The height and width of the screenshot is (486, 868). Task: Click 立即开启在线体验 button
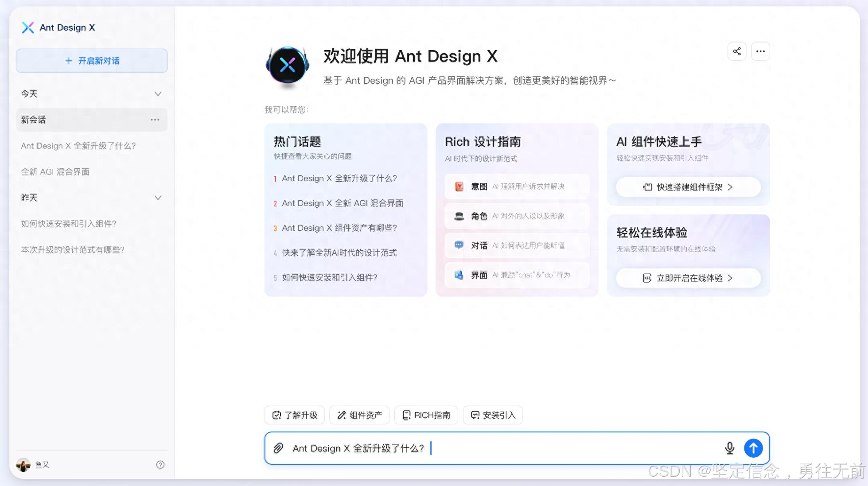tap(688, 278)
